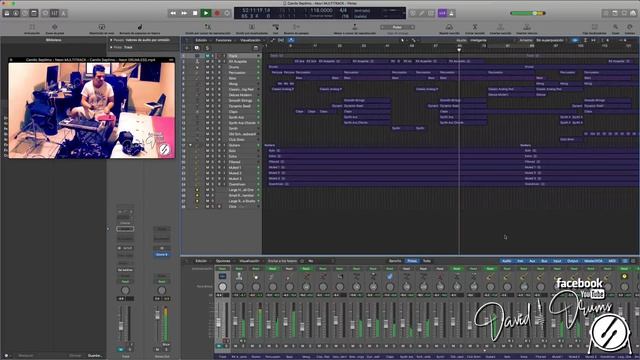Image resolution: width=640 pixels, height=360 pixels.
Task: Select the Overdriven track header
Action: tap(220, 184)
